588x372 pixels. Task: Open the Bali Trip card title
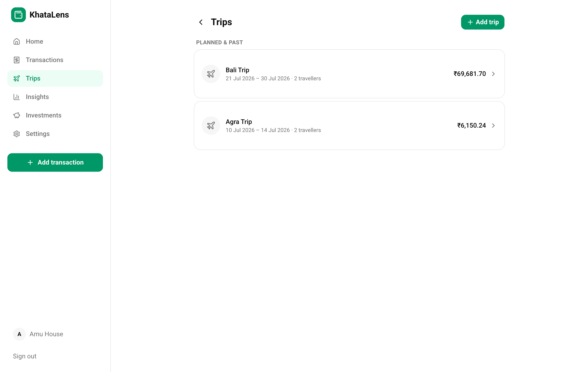point(237,70)
